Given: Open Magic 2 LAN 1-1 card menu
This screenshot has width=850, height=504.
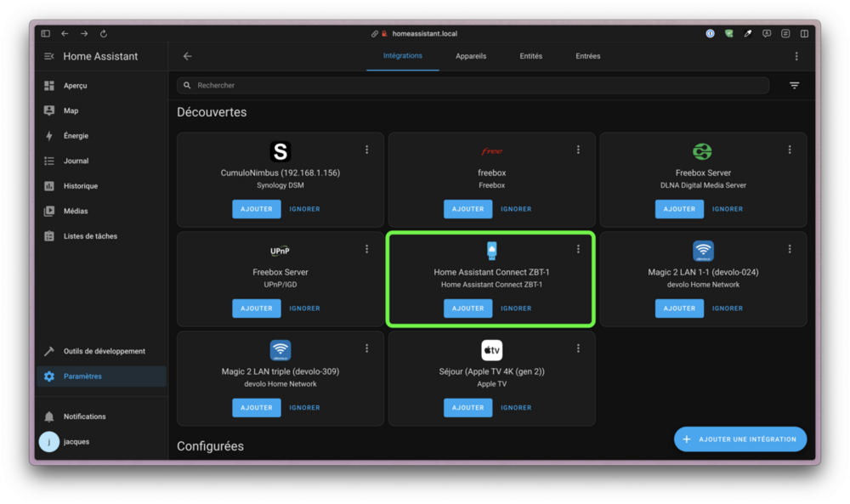Looking at the screenshot, I should pyautogui.click(x=790, y=249).
